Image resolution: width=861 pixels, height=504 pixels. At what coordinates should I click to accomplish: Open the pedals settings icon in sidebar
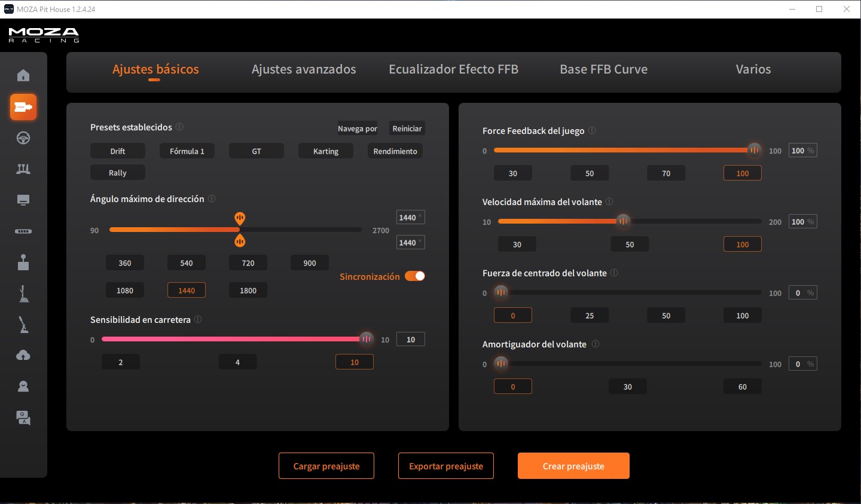[23, 169]
